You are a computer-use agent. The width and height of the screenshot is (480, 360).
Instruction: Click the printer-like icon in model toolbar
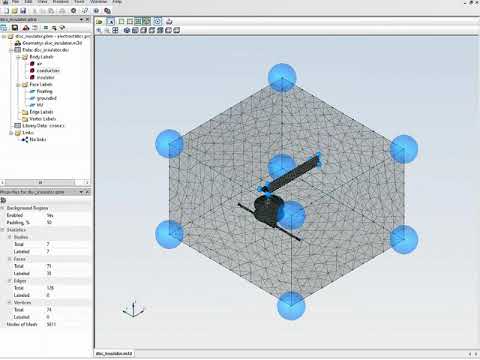[169, 22]
